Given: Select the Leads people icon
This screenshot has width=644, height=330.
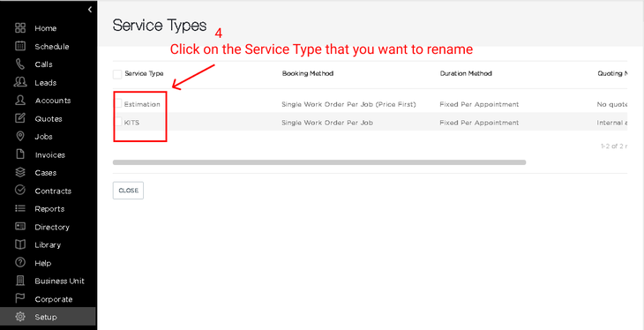Looking at the screenshot, I should click(20, 82).
